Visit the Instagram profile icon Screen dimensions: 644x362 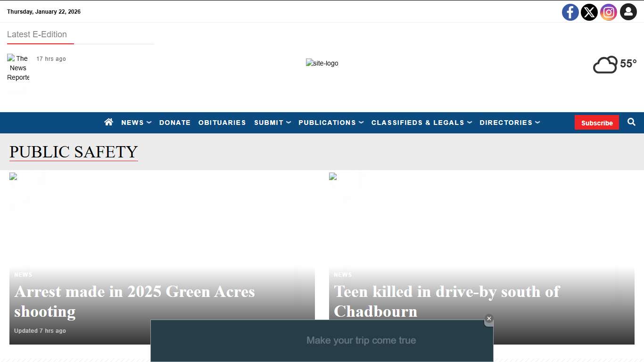609,12
